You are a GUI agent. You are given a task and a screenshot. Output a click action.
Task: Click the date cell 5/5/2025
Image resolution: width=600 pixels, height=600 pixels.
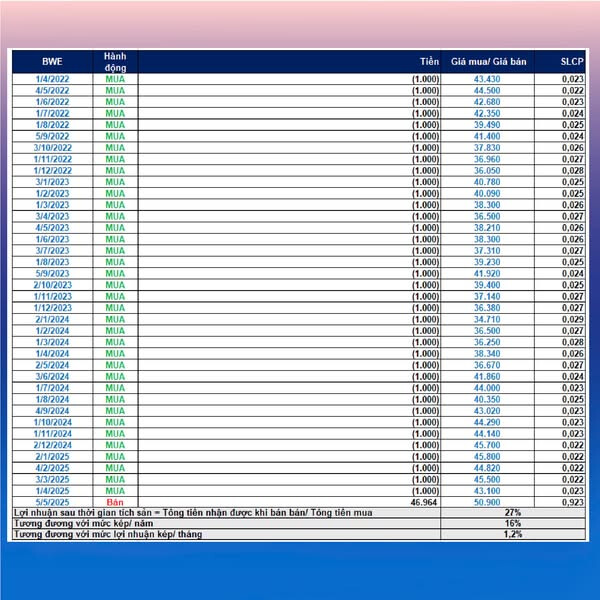coord(52,501)
